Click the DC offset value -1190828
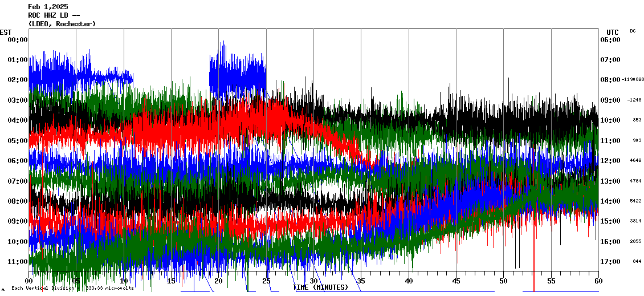Image resolution: width=644 pixels, height=296 pixels. tap(633, 80)
